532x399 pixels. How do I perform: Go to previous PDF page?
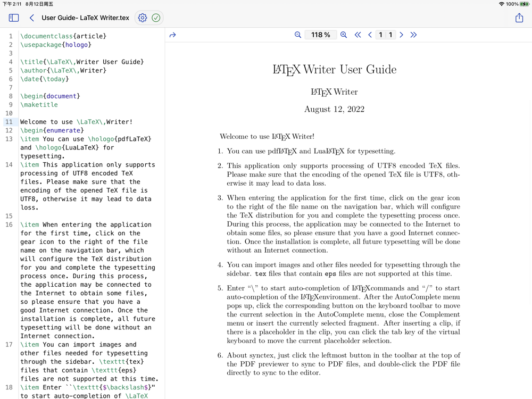tap(370, 35)
